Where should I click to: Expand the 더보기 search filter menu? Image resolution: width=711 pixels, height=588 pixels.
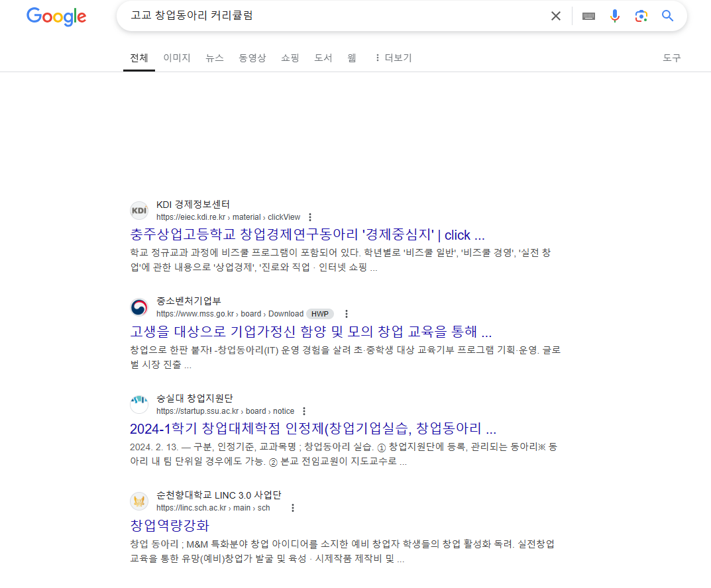[x=393, y=58]
